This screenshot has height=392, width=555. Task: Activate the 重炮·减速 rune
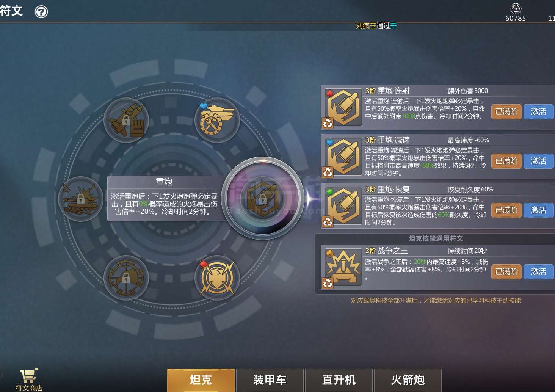point(539,161)
